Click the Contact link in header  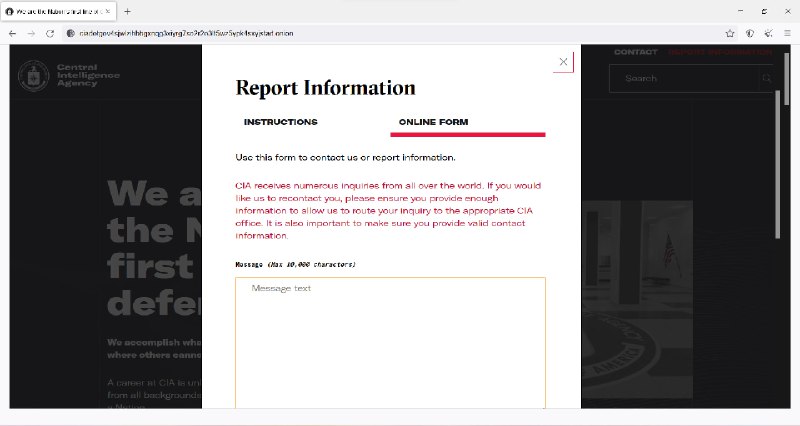635,52
